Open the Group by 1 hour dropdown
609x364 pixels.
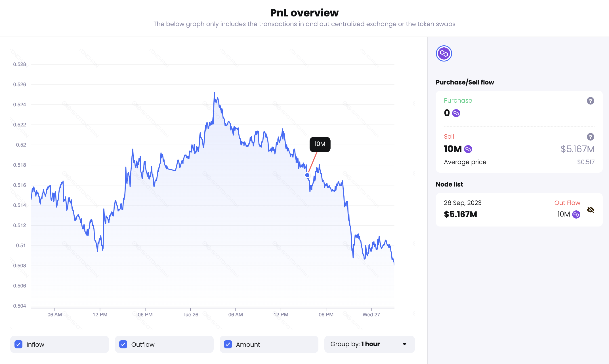pyautogui.click(x=369, y=344)
